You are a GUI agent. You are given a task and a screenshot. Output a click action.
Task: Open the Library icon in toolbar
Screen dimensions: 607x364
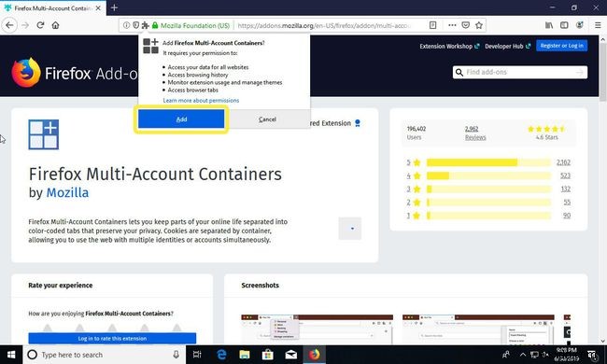[x=549, y=25]
